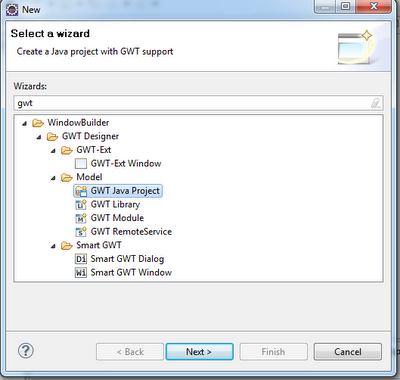This screenshot has width=400, height=380.
Task: Click the GWT RemoteService wizard icon
Action: tap(81, 232)
